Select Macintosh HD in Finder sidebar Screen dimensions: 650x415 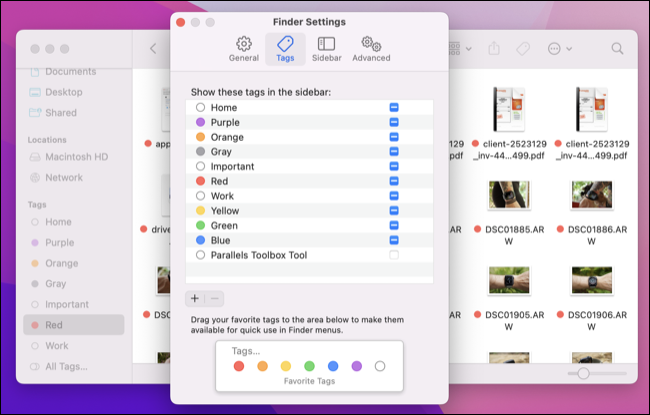click(x=69, y=157)
